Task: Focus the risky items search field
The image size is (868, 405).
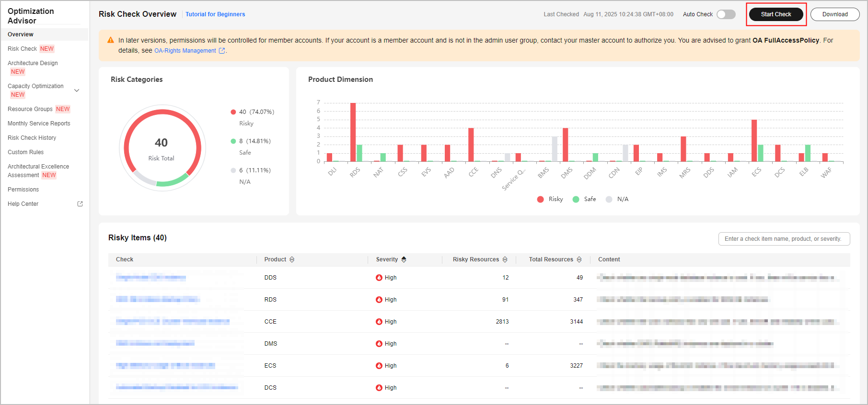Action: click(784, 239)
